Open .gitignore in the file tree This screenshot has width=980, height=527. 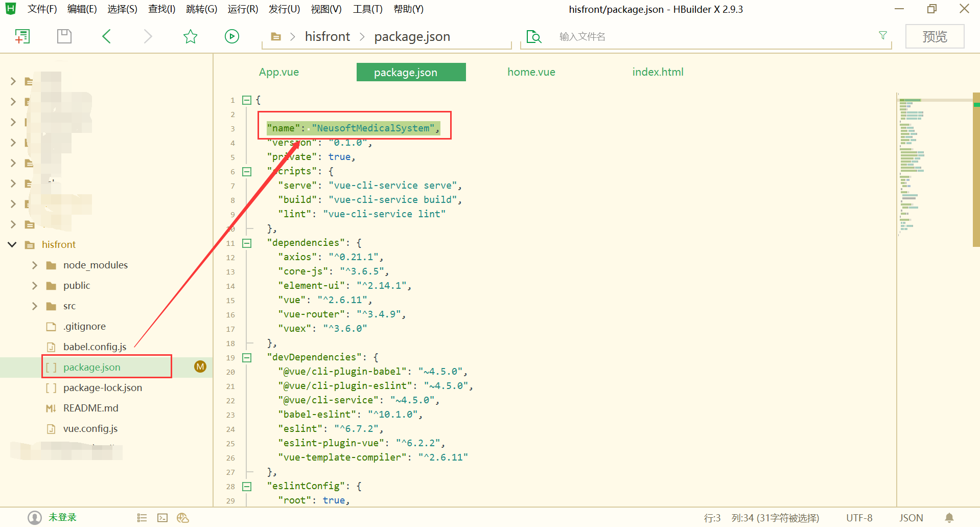[x=84, y=326]
